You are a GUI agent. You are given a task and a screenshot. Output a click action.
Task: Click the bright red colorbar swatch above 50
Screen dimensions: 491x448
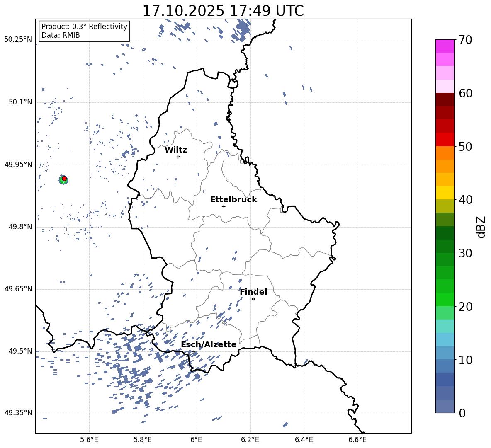pyautogui.click(x=445, y=140)
